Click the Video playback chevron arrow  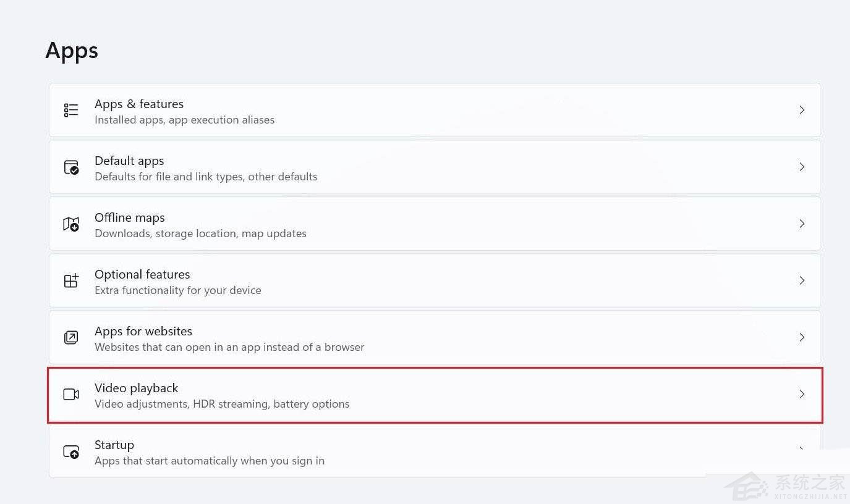(802, 394)
